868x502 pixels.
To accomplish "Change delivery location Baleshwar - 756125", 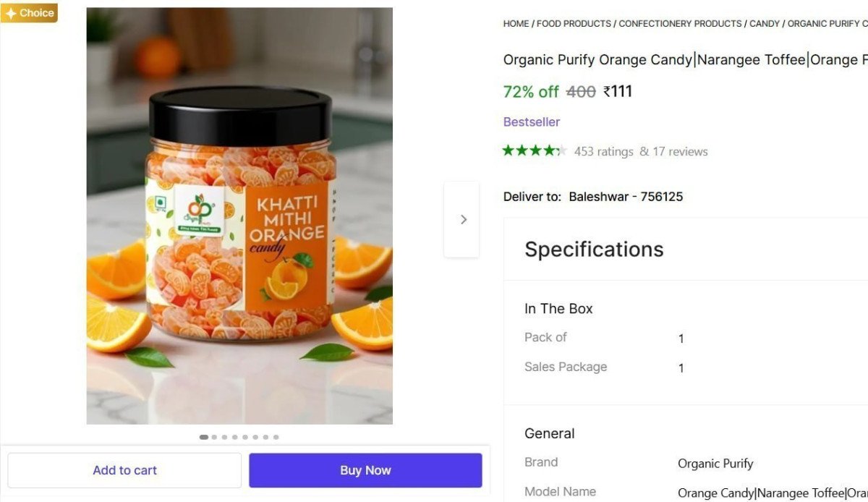I will (625, 196).
